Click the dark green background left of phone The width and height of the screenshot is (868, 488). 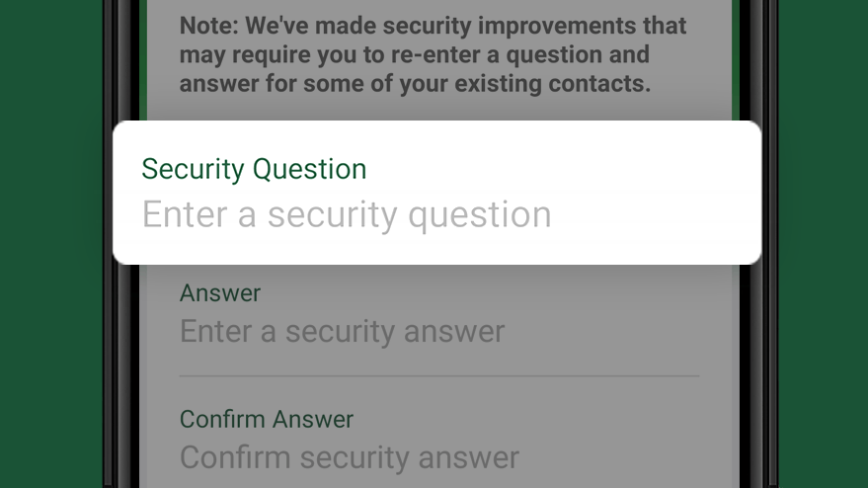(x=49, y=247)
